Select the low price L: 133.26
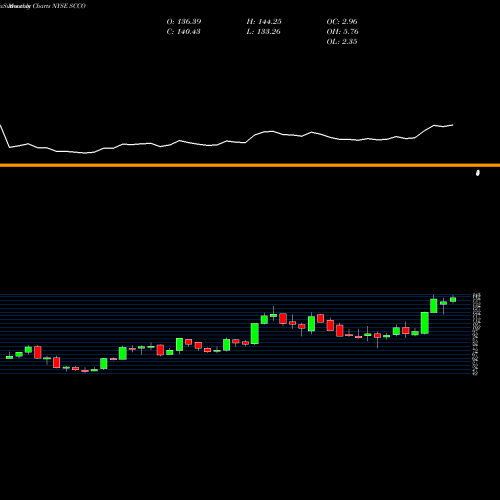This screenshot has height=500, width=500. (263, 32)
